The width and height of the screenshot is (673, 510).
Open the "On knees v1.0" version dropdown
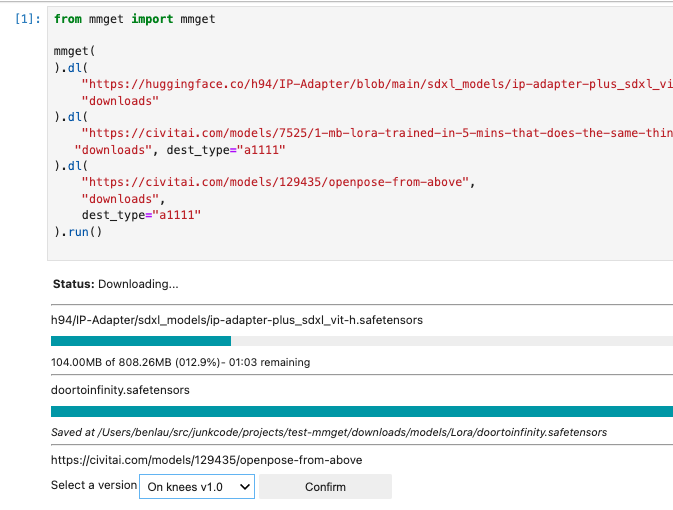coord(197,486)
